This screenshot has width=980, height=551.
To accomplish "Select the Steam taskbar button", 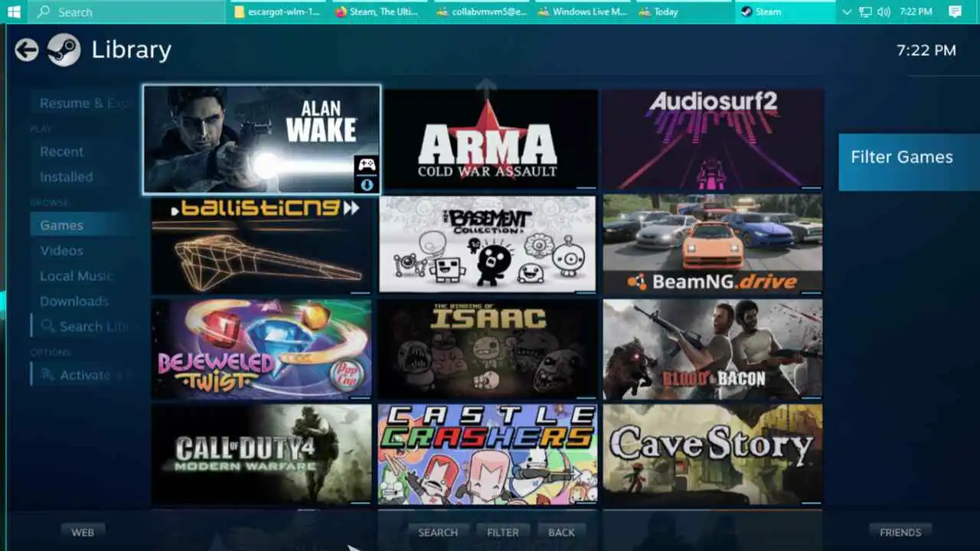I will (786, 11).
